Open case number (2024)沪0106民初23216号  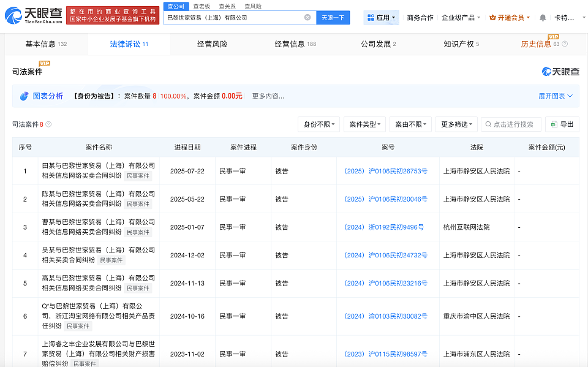tap(386, 283)
